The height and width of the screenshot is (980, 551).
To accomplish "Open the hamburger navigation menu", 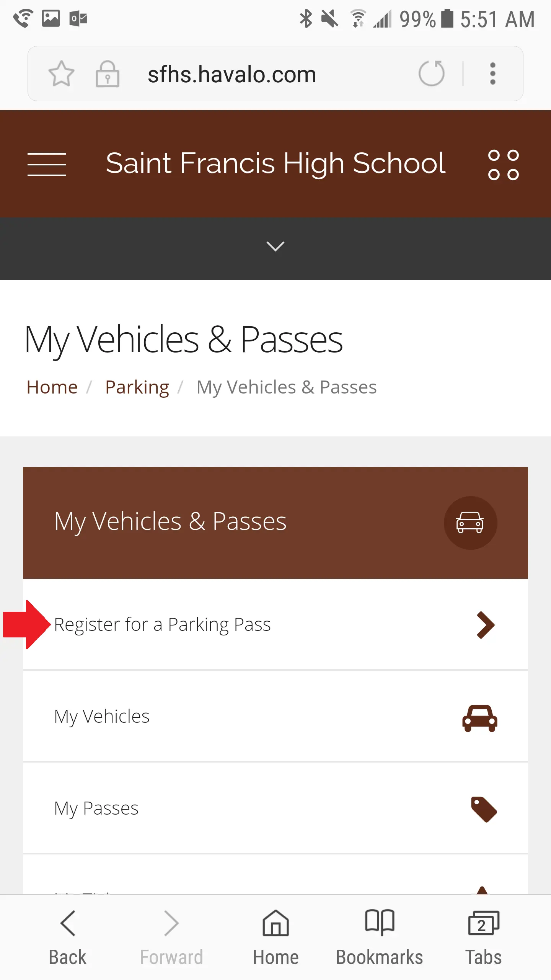I will 47,164.
